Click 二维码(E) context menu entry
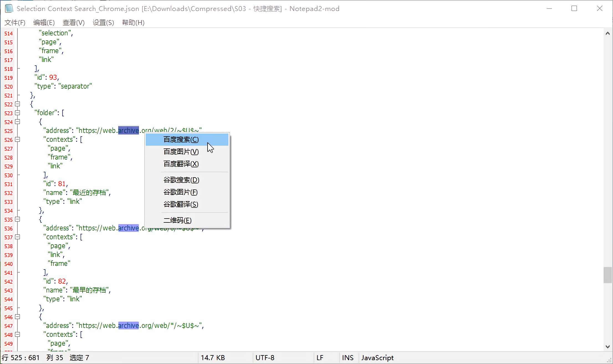The image size is (613, 364). click(x=177, y=220)
